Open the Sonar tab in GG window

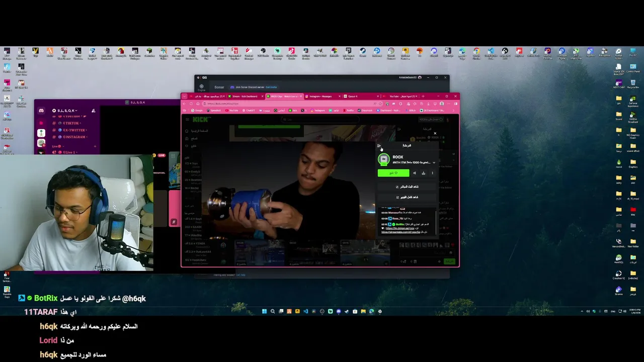click(x=219, y=87)
